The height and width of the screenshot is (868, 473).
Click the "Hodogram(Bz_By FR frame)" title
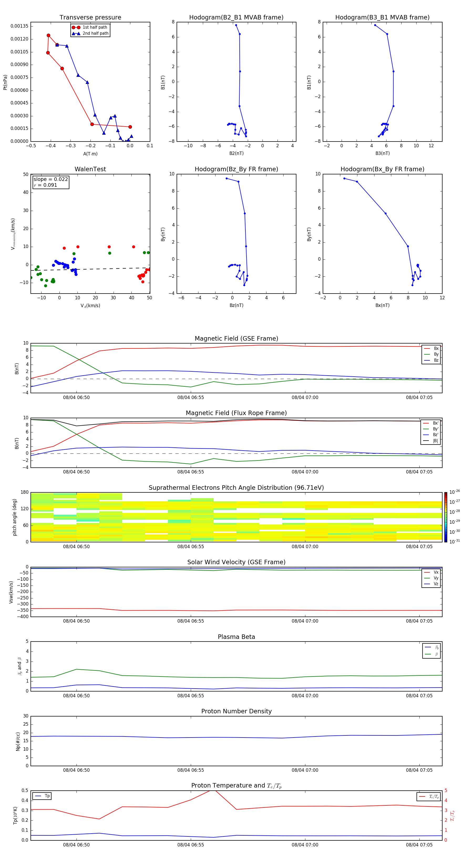click(x=236, y=169)
